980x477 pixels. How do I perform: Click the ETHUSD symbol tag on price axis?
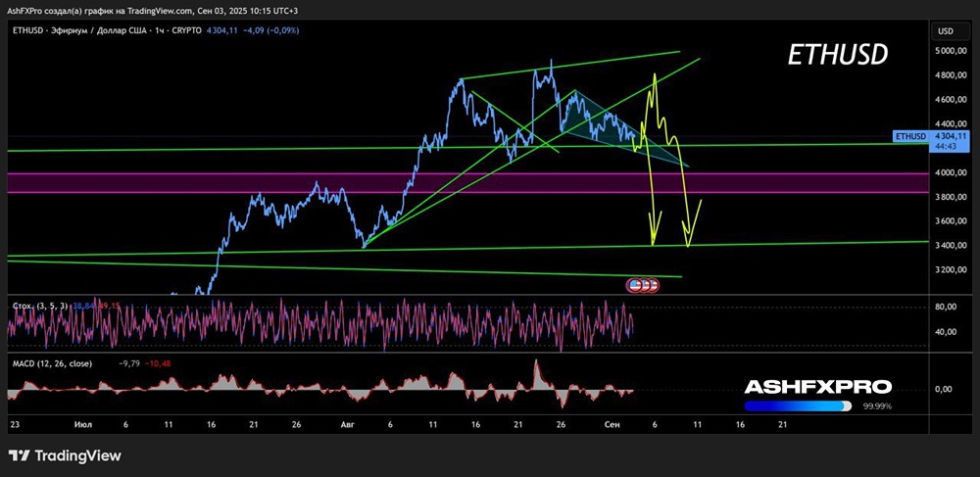click(910, 135)
